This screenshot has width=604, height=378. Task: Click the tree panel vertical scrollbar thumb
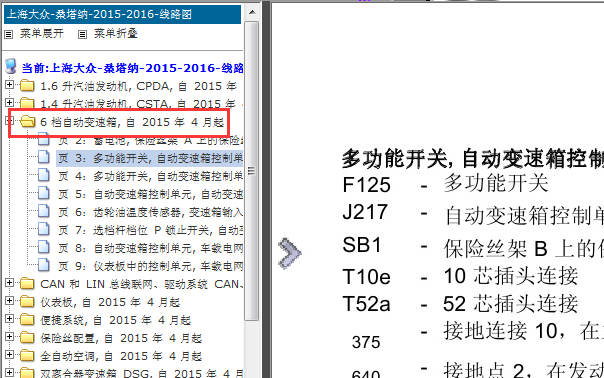(x=252, y=171)
